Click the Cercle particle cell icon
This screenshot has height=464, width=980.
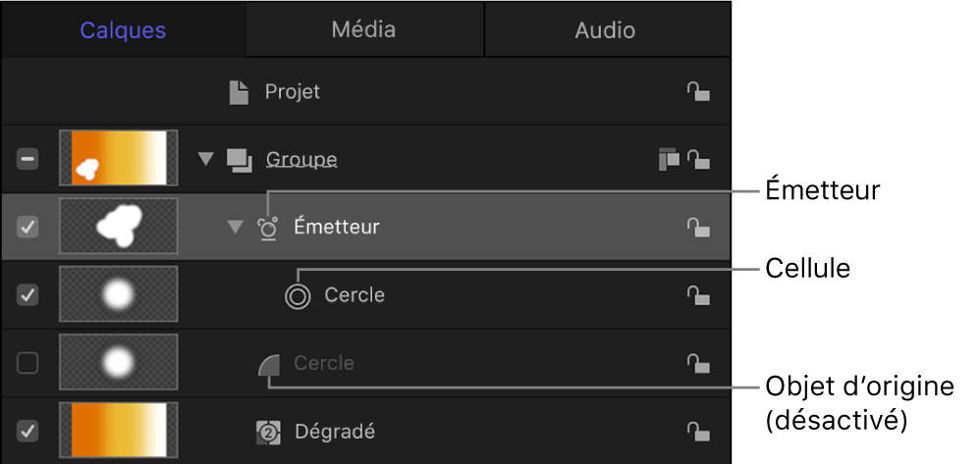[x=297, y=295]
